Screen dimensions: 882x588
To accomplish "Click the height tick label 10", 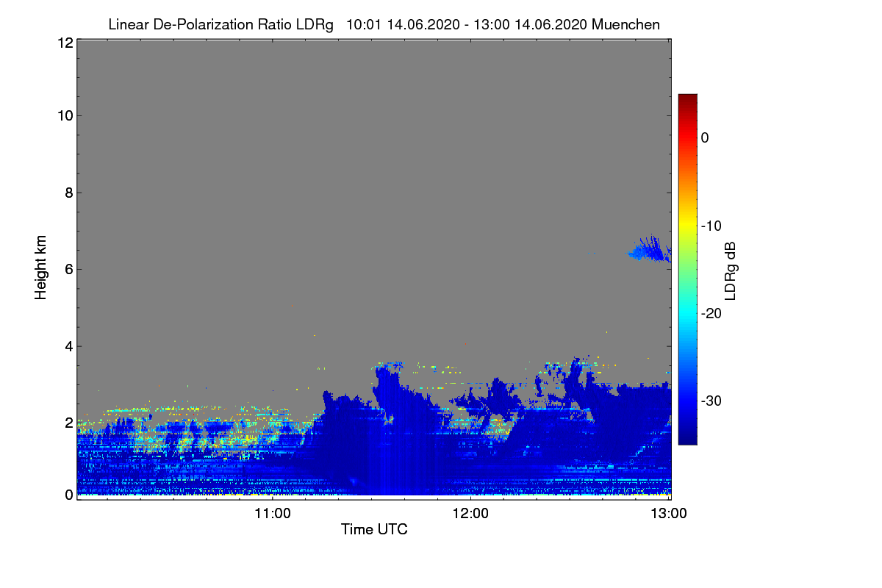I will (64, 115).
